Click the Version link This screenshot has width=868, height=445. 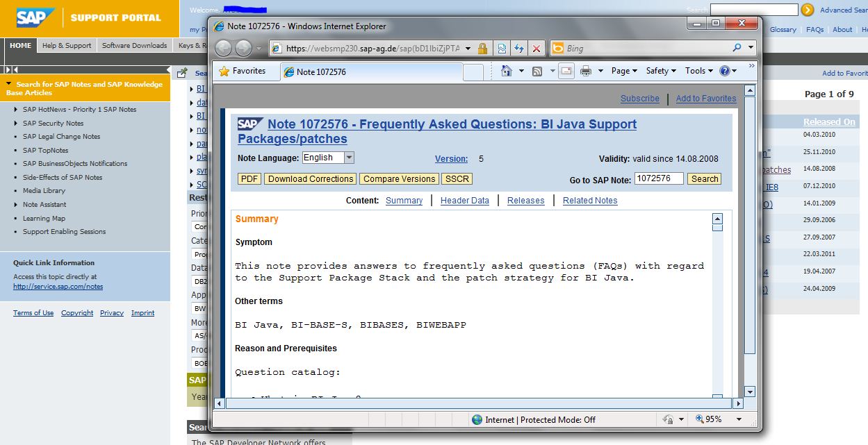(x=451, y=159)
